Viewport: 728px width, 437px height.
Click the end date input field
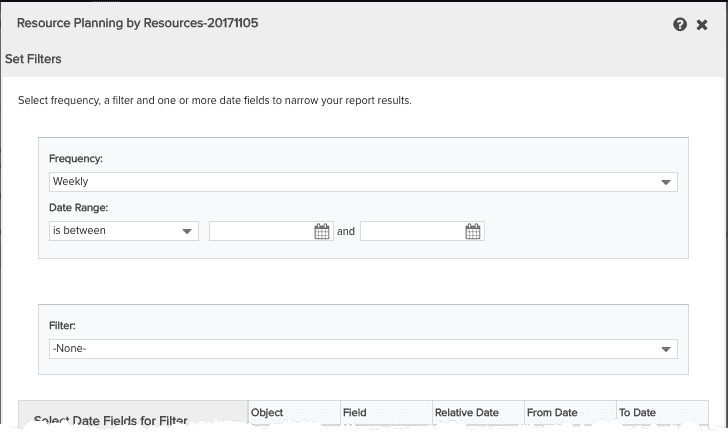click(412, 231)
